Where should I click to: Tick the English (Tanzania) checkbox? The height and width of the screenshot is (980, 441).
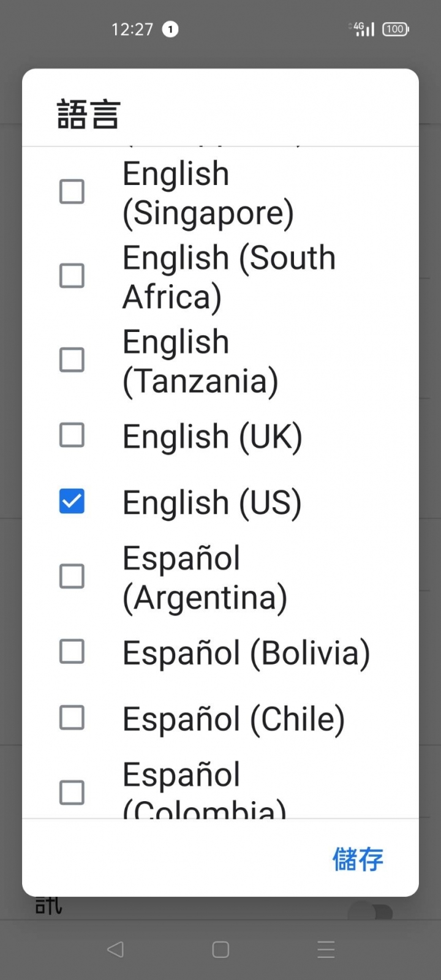(x=72, y=360)
